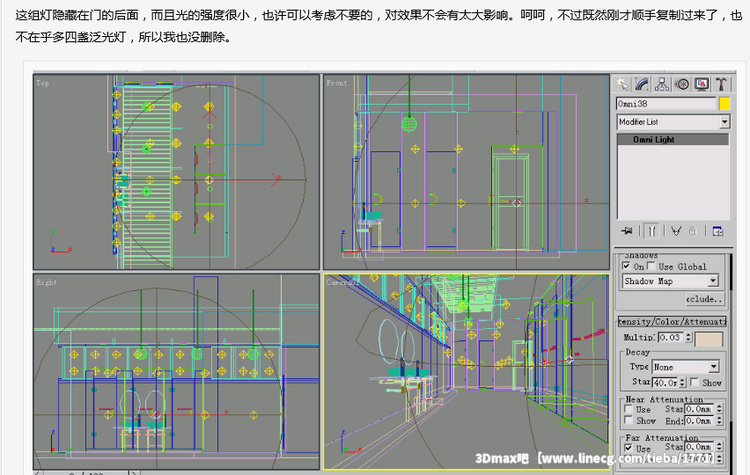Toggle the Shadows On checkbox
This screenshot has width=750, height=475.
(626, 266)
